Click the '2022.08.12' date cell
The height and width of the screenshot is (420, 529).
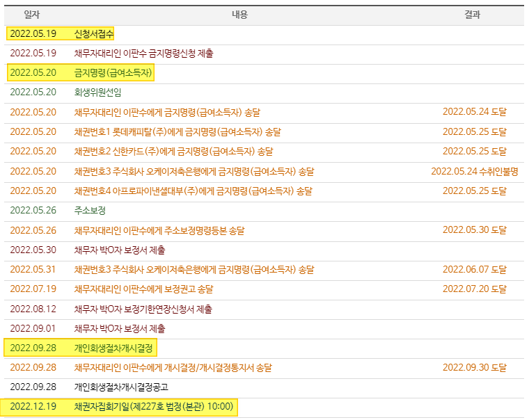pos(33,309)
